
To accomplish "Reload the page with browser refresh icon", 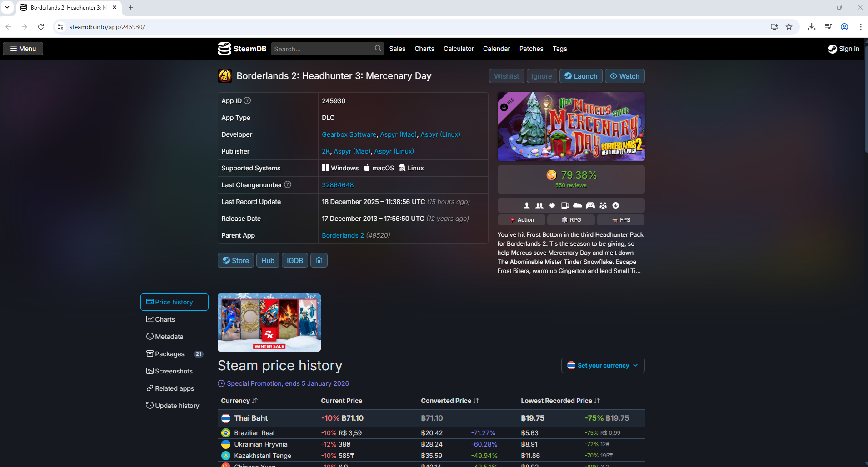I will coord(41,27).
